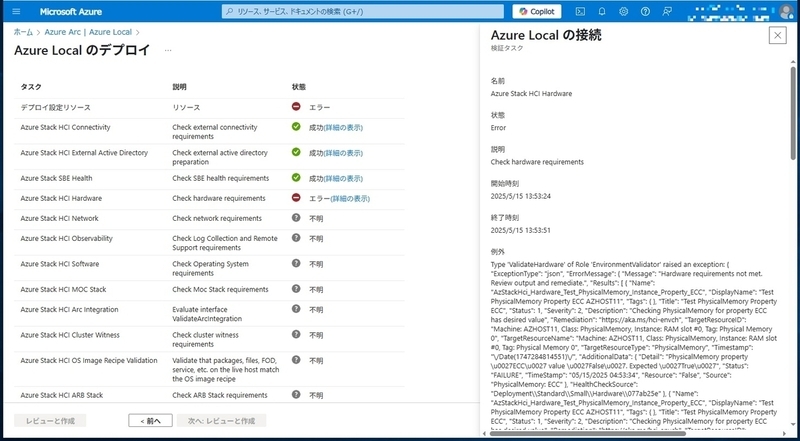Click vertical scrollbar in details panel
The image size is (800, 441).
click(x=793, y=112)
